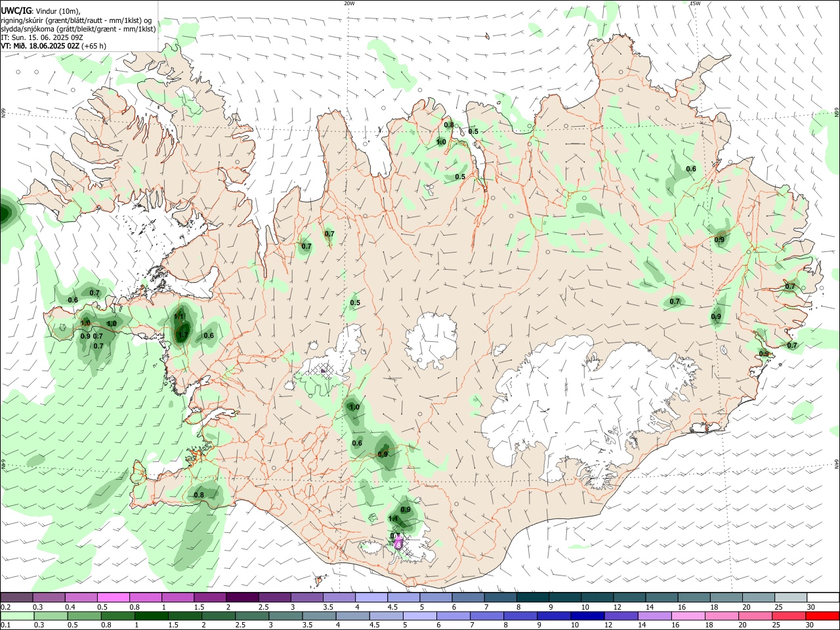The image size is (840, 630).
Task: Select the light periwinkle swatch labeled 4 in snow legend
Action: [x=371, y=598]
